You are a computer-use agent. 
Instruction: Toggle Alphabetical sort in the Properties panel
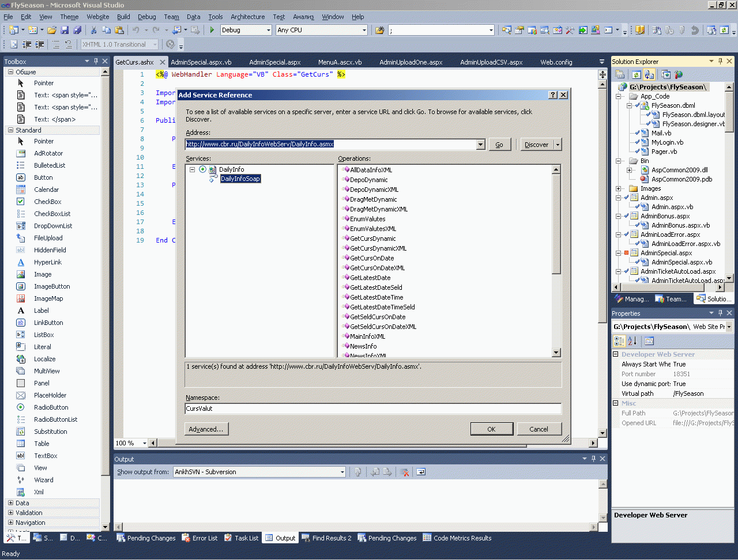pos(632,341)
